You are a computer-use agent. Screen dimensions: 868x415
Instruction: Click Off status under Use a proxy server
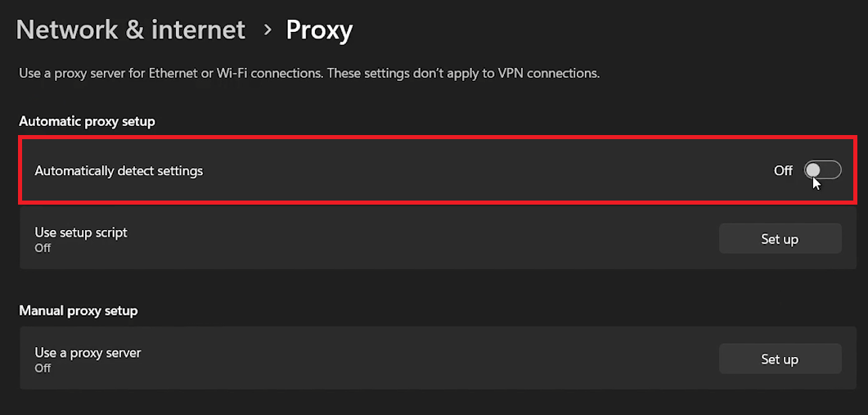click(x=43, y=368)
